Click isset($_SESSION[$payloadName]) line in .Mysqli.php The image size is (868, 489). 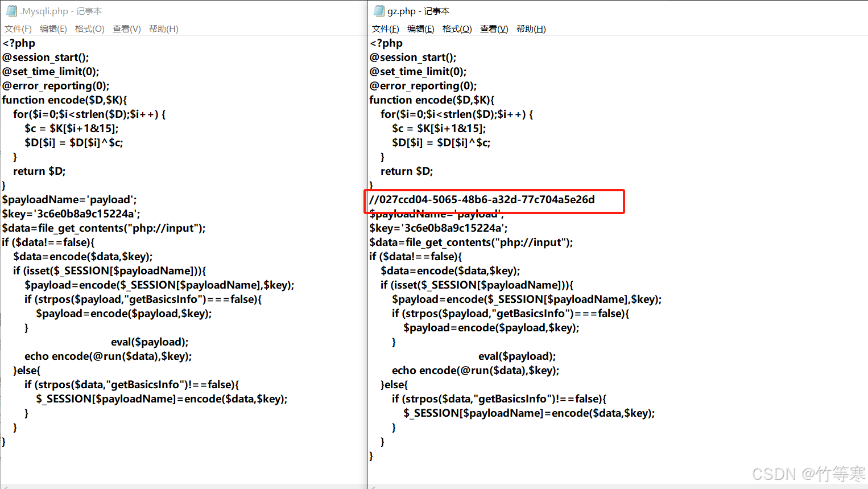click(110, 271)
